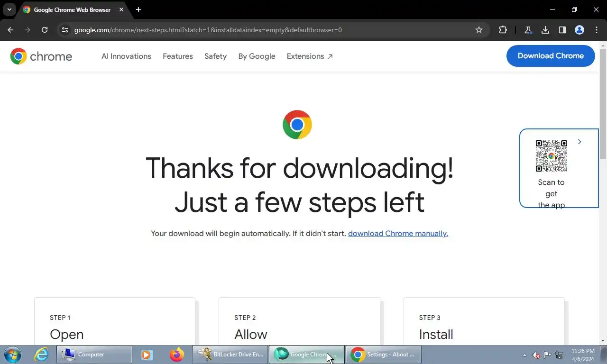Open the Windows Start menu
The height and width of the screenshot is (364, 607).
[12, 355]
